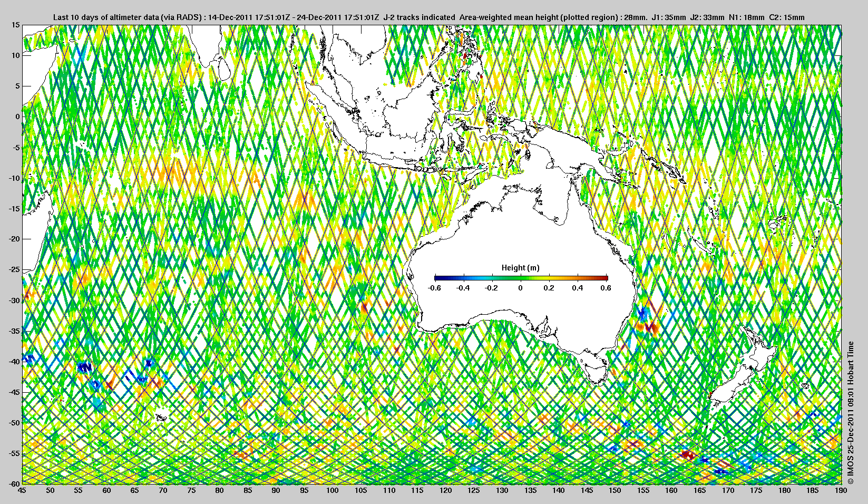Viewport: 868px width, 504px height.
Task: Click latitude tick label -25 on left axis
Action: tap(14, 270)
